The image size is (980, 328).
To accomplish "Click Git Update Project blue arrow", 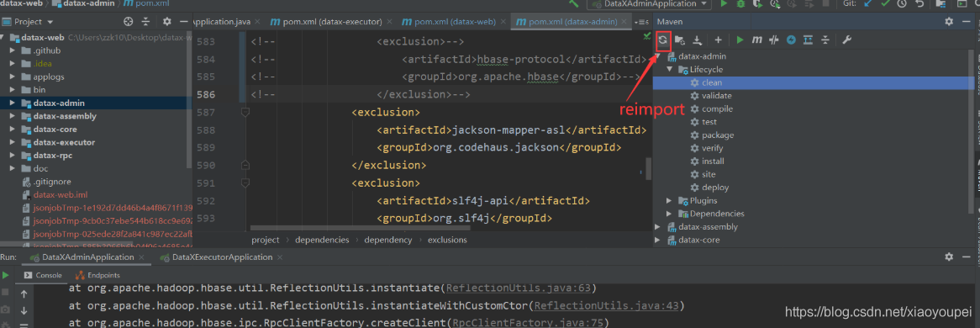I will click(x=867, y=3).
